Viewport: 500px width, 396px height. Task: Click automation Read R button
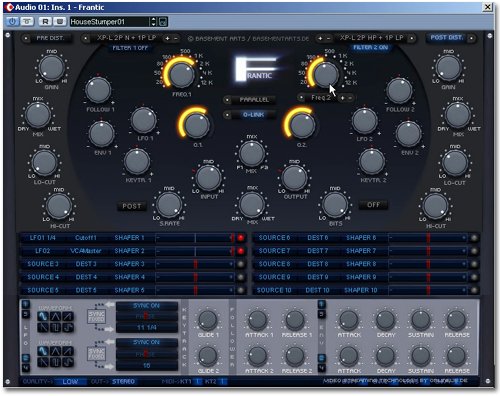point(45,22)
